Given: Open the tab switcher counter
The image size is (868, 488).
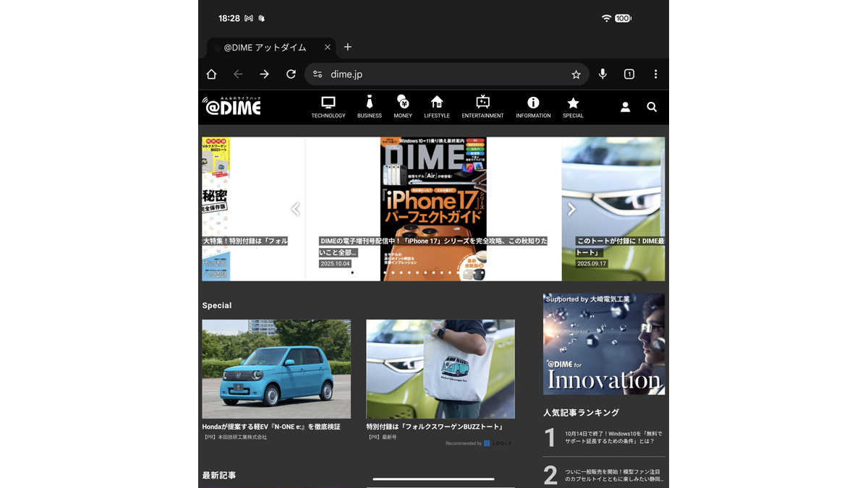Looking at the screenshot, I should point(629,74).
